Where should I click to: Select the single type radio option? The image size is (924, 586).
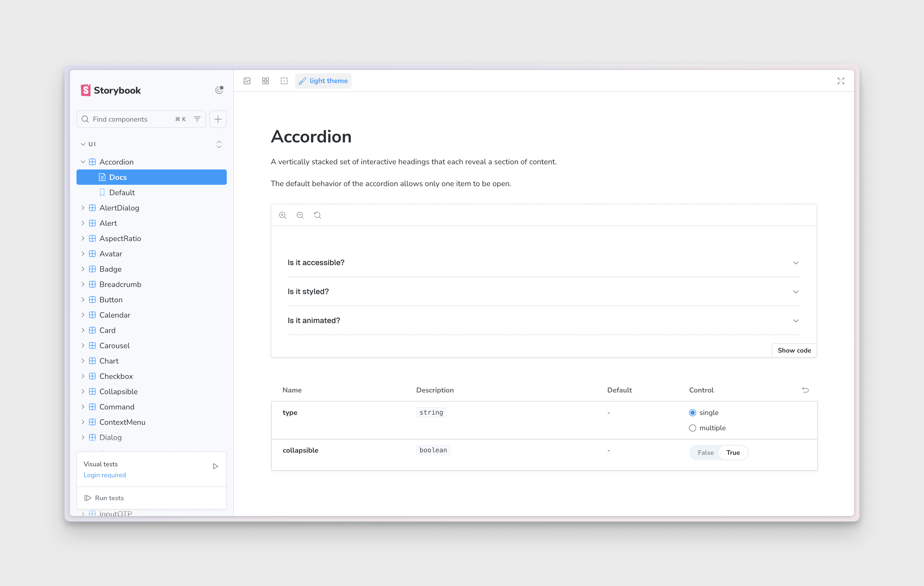pos(692,412)
